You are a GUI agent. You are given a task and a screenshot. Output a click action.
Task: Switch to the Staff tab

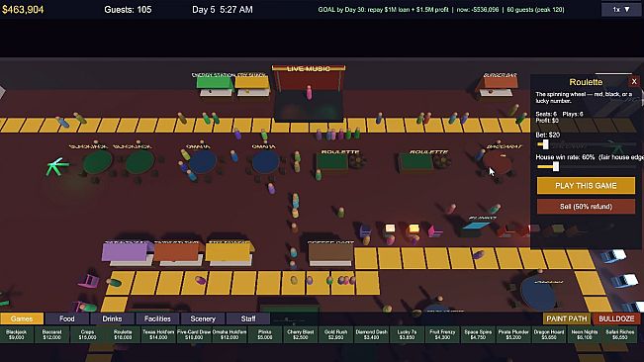(x=248, y=318)
